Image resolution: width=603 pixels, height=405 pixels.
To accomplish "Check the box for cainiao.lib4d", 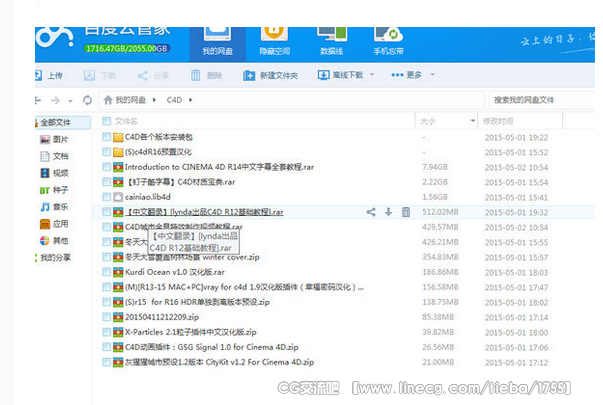I will 107,197.
